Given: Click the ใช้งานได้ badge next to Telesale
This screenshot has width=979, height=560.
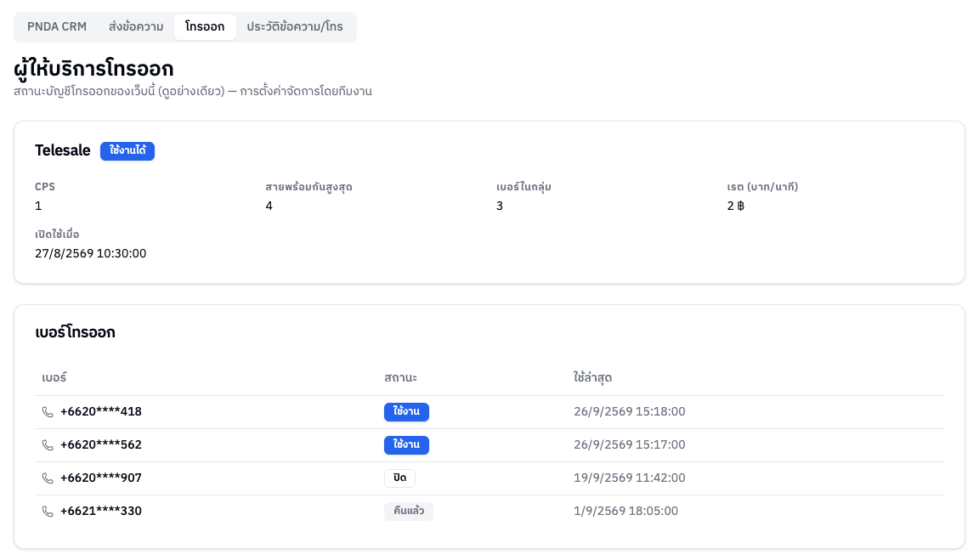Looking at the screenshot, I should [x=127, y=150].
